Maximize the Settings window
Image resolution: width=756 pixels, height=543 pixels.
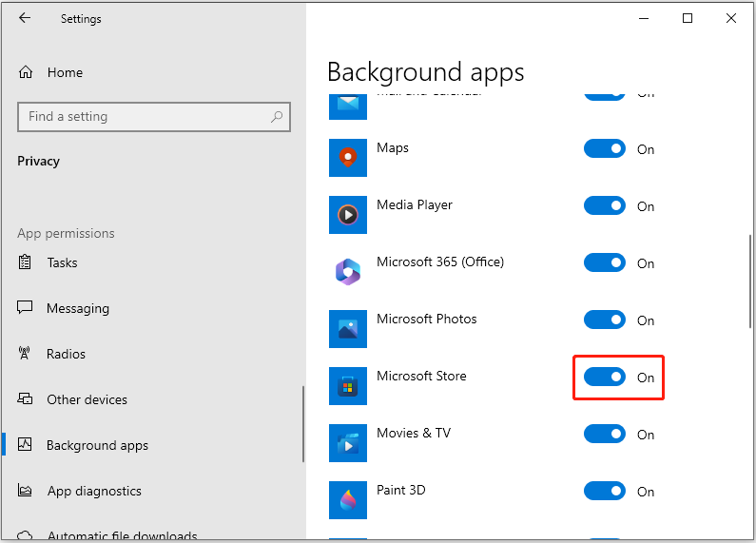tap(688, 18)
